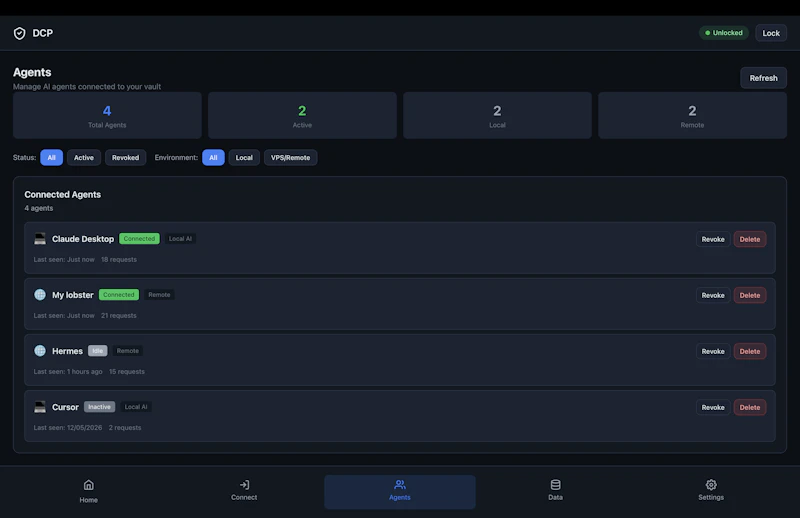This screenshot has width=800, height=518.
Task: Click the DCP shield logo icon
Action: pos(19,33)
